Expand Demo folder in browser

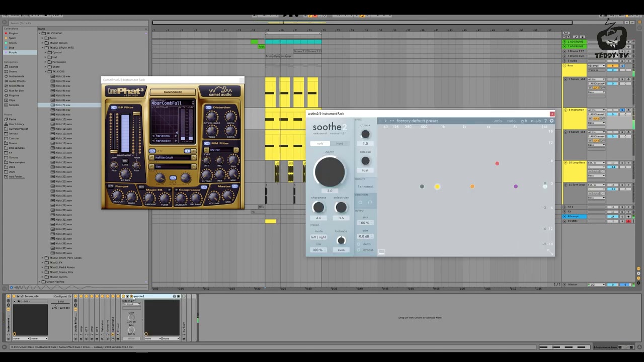pyautogui.click(x=42, y=38)
